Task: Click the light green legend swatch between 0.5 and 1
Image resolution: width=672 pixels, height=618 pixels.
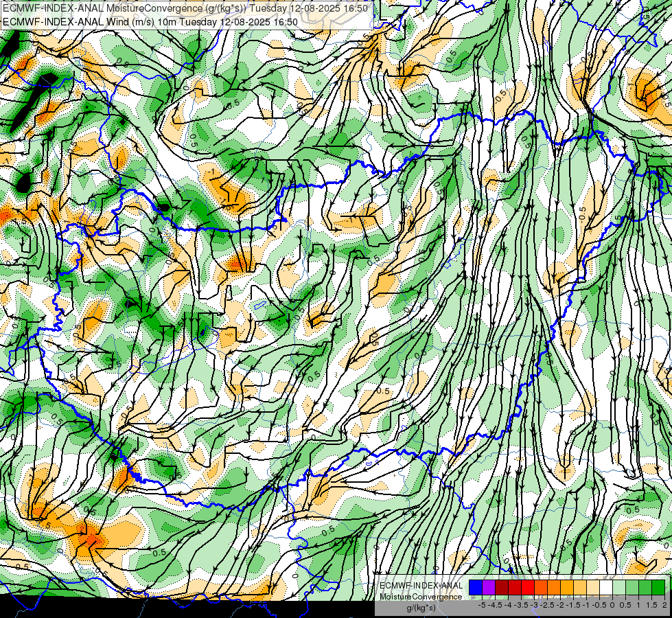Action: point(632,587)
